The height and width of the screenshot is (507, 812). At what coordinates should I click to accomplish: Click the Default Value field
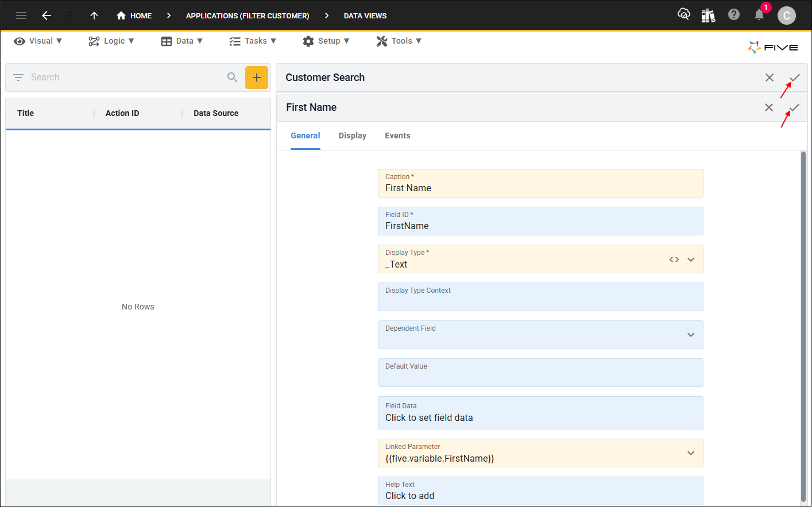540,373
